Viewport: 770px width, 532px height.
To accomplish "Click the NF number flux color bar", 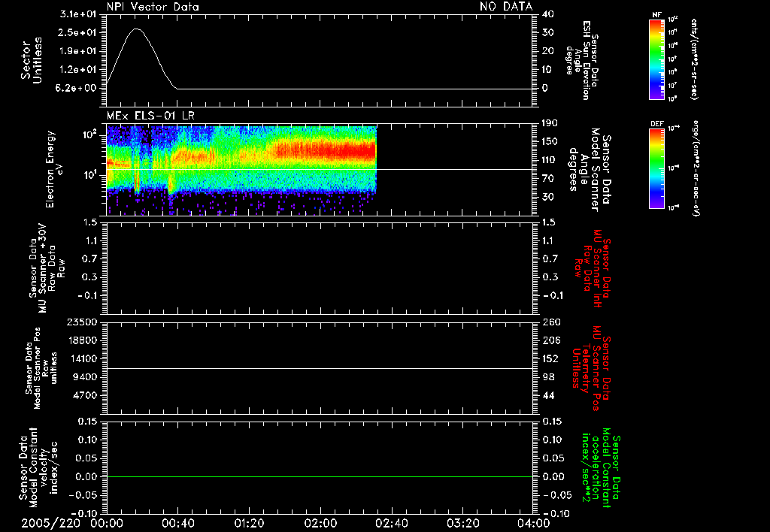I will (656, 59).
